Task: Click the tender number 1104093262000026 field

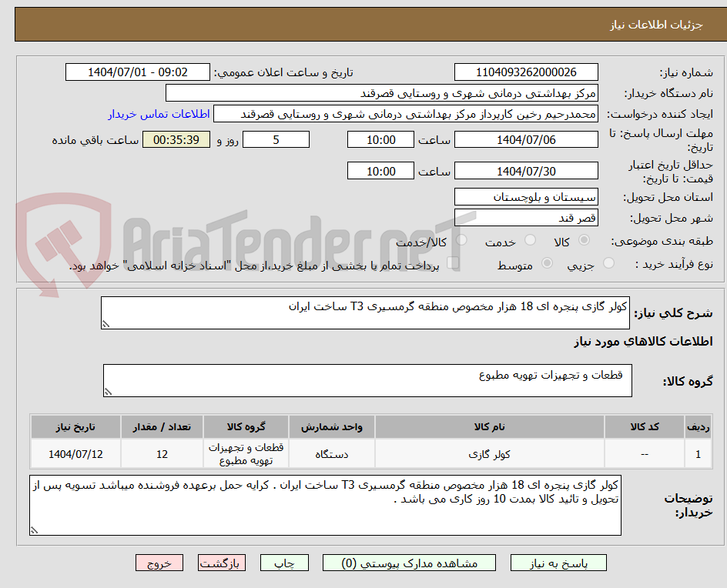Action: point(527,72)
